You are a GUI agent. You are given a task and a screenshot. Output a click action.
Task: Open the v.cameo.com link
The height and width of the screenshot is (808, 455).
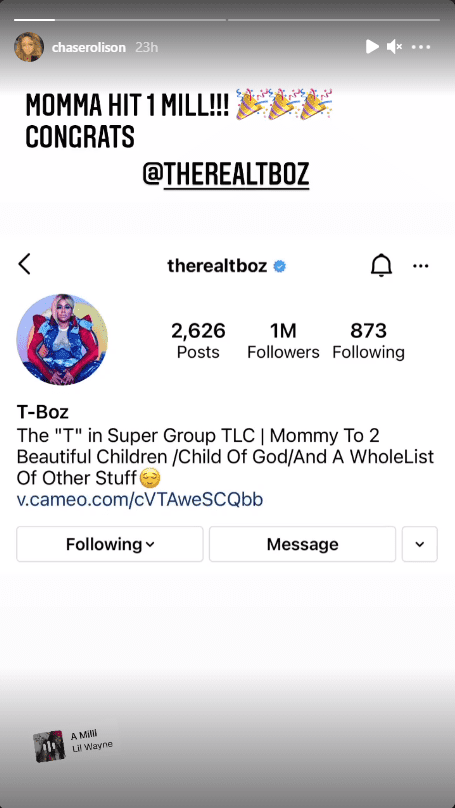(140, 499)
